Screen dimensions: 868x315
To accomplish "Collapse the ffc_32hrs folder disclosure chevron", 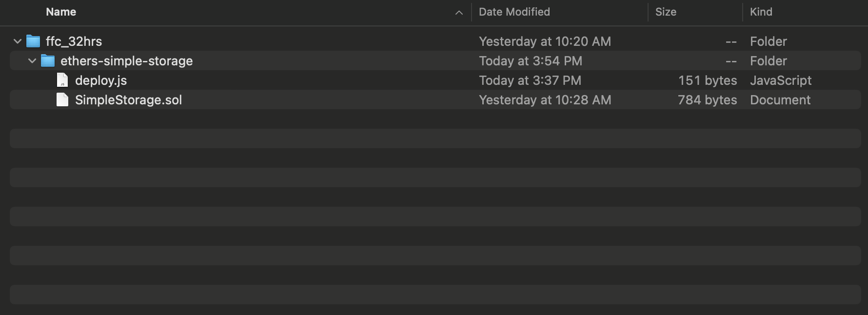I will [18, 41].
